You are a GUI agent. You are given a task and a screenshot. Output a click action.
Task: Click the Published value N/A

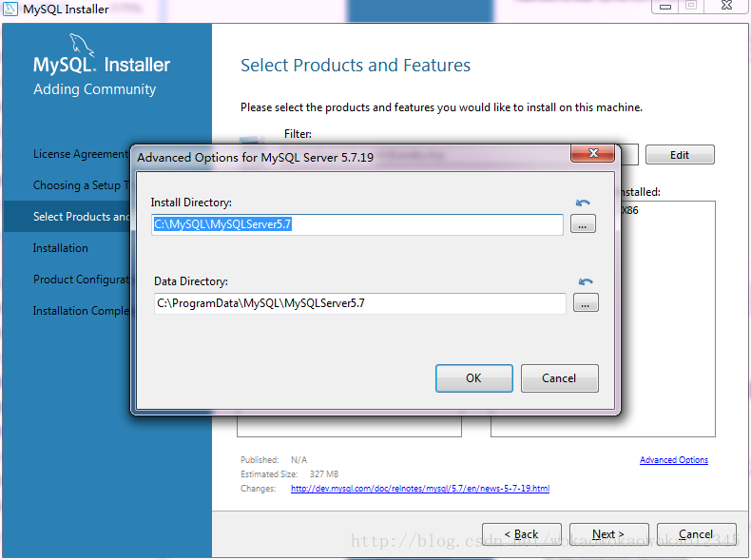click(298, 460)
